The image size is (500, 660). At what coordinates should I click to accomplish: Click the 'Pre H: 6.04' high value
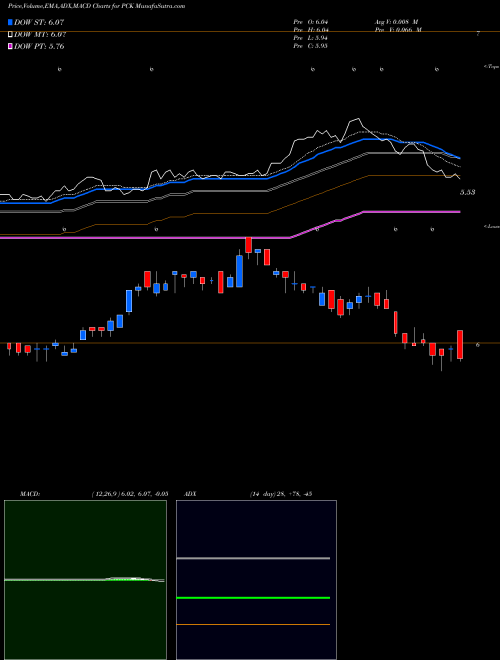pos(311,30)
